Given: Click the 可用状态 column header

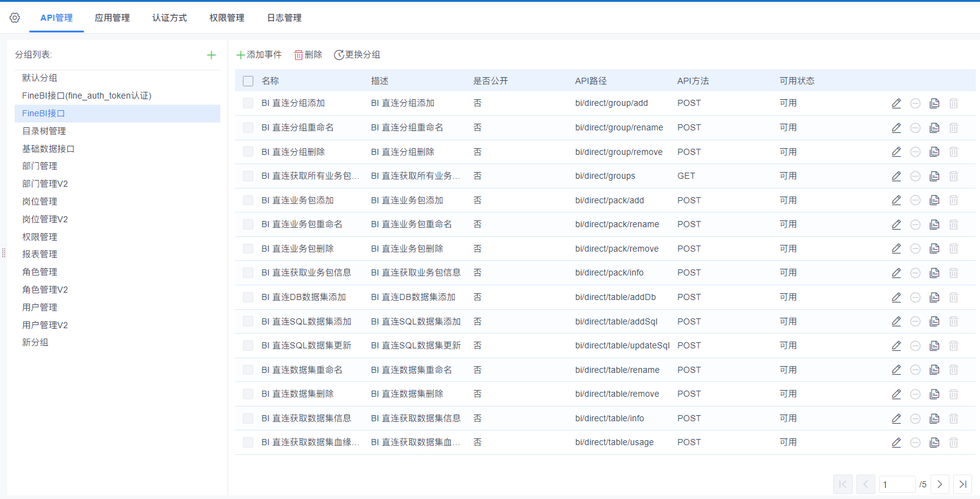Looking at the screenshot, I should pos(796,81).
